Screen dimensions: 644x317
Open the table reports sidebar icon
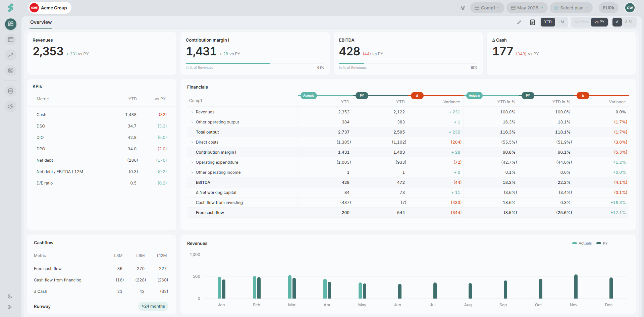pyautogui.click(x=11, y=40)
